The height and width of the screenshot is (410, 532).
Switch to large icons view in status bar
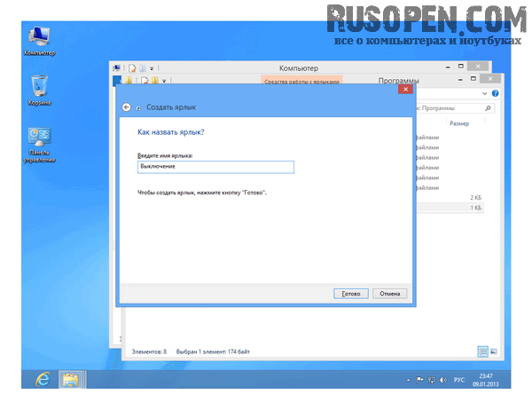click(x=493, y=351)
